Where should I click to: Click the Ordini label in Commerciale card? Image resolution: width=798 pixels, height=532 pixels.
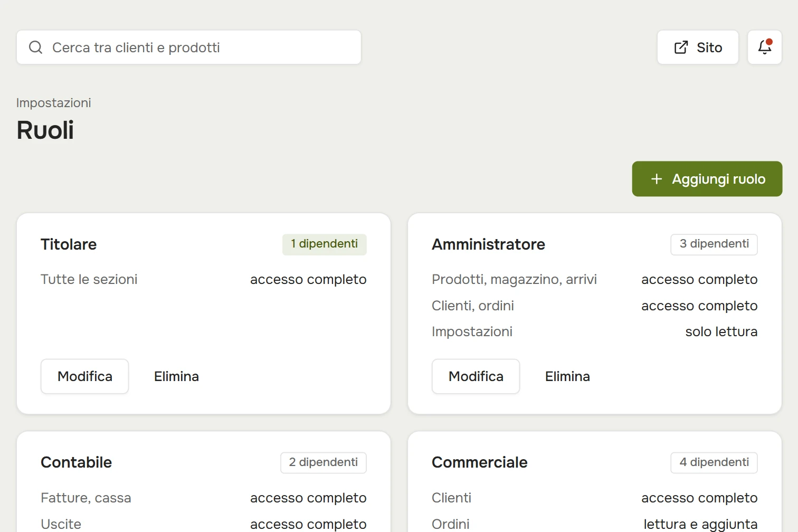tap(451, 524)
